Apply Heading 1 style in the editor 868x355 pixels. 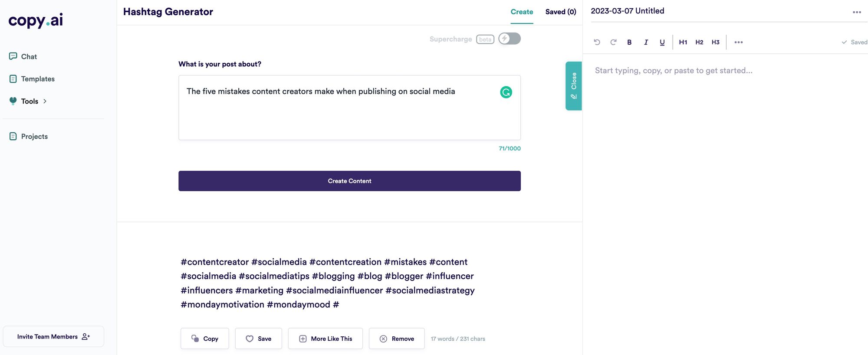tap(683, 42)
